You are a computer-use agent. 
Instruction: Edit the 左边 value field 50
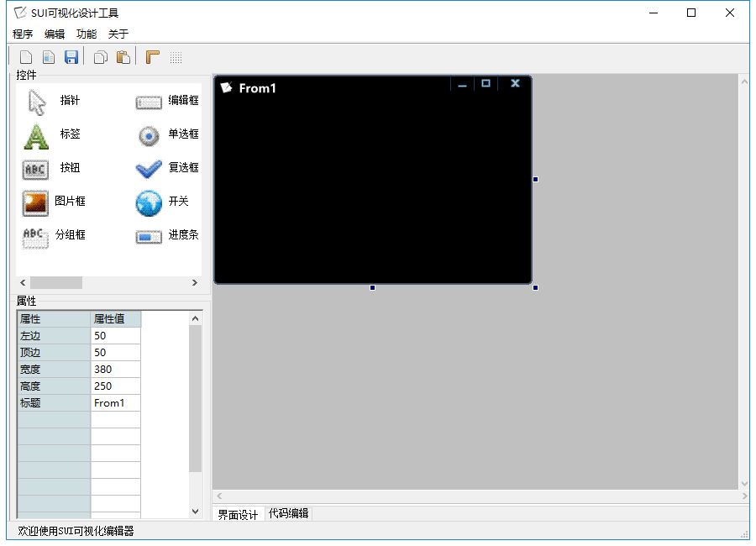pos(116,336)
